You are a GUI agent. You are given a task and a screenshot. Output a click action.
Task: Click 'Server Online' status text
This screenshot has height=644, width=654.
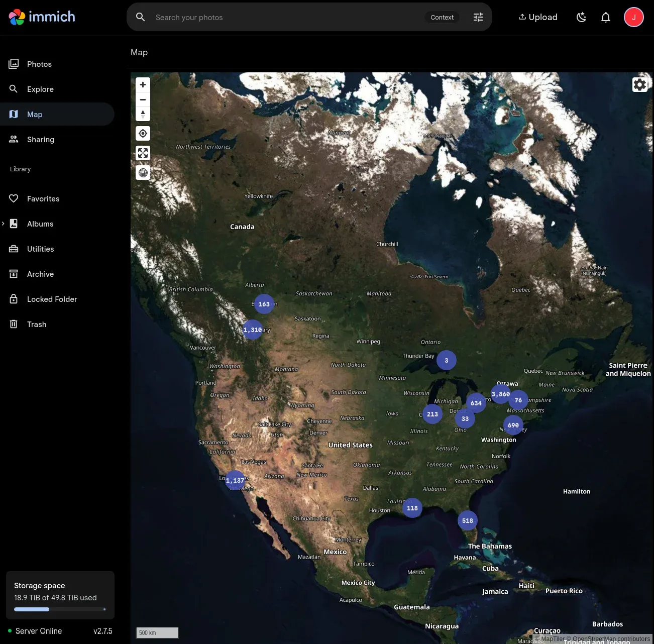[39, 631]
